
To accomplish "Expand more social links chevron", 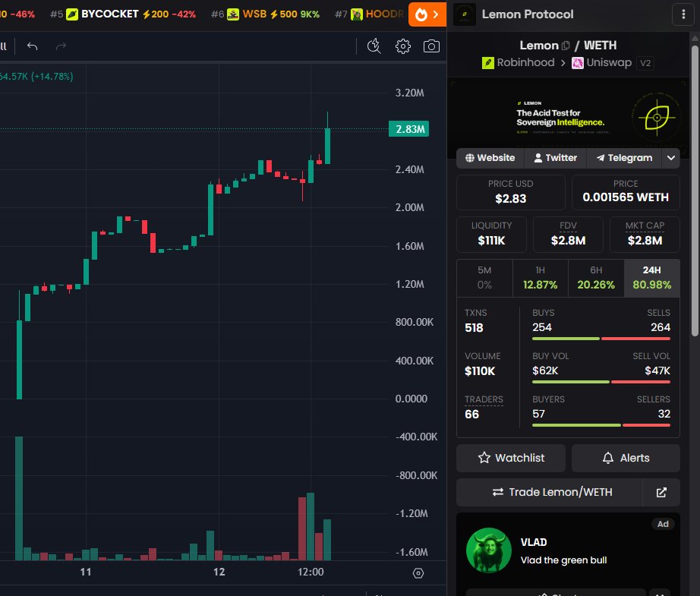I will [670, 158].
